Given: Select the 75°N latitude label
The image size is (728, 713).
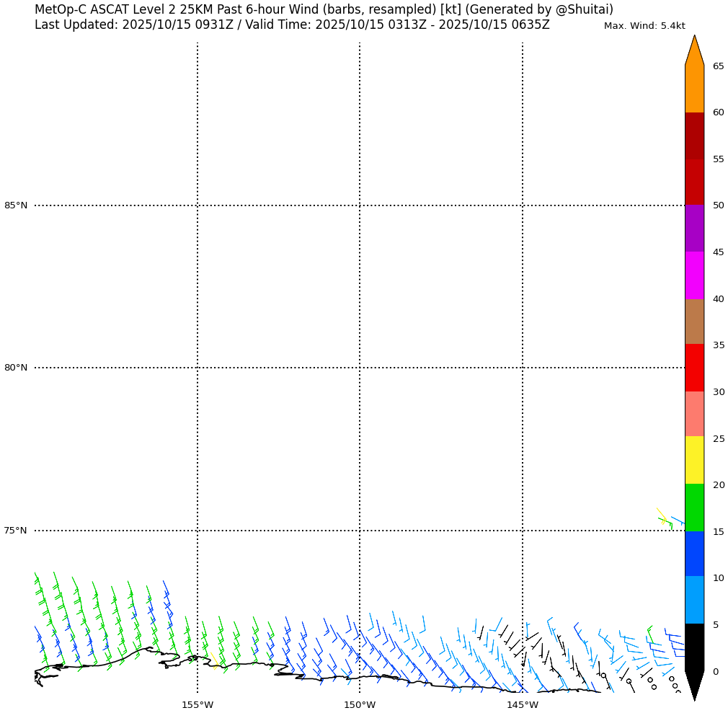Looking at the screenshot, I should 16,531.
